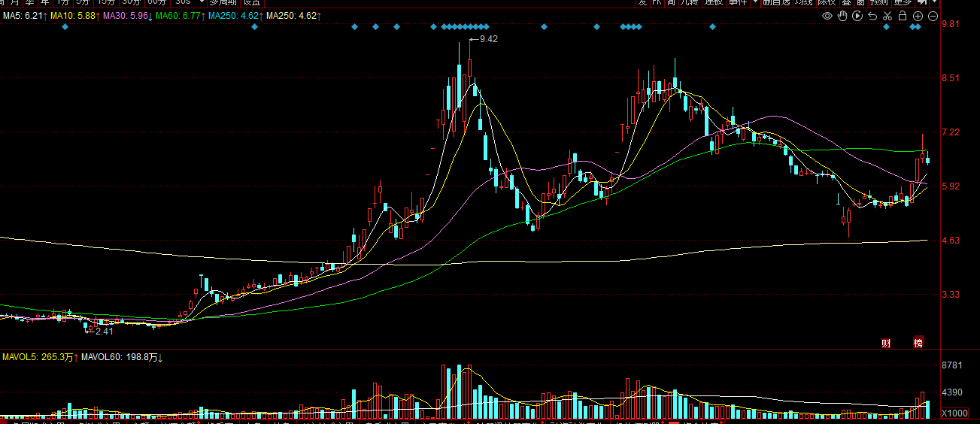Toggle 除权 ex-rights adjustment
This screenshot has height=424, width=980.
(827, 3)
